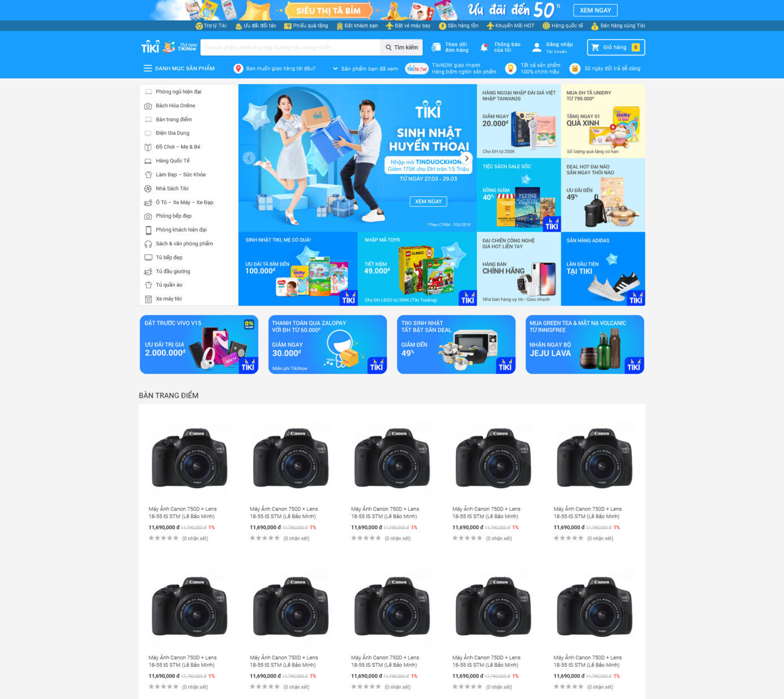Open Đặt khách sạn hotel booking
Viewport: 784px width, 699px height.
click(x=357, y=25)
